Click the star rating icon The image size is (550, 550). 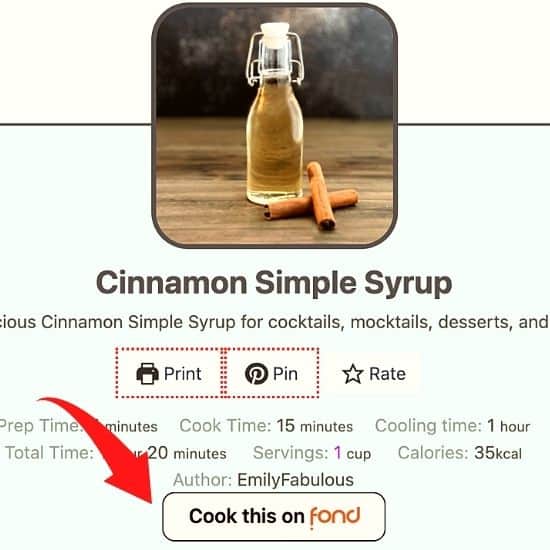point(353,374)
